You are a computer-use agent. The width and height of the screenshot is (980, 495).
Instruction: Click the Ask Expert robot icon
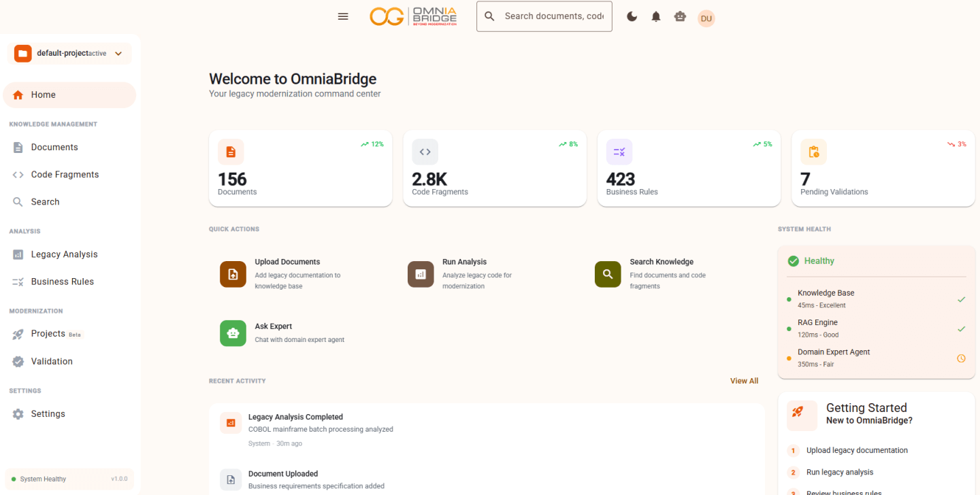coord(233,333)
